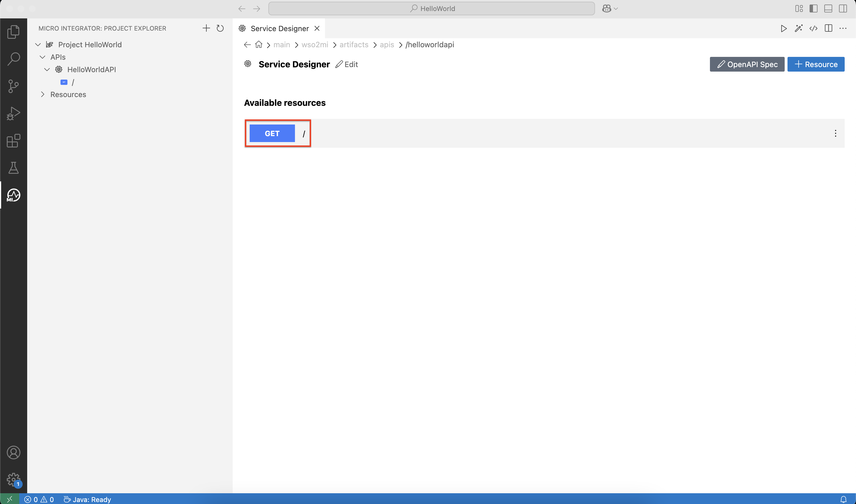Go back using breadcrumb arrow
Image resolution: width=856 pixels, height=504 pixels.
click(247, 45)
